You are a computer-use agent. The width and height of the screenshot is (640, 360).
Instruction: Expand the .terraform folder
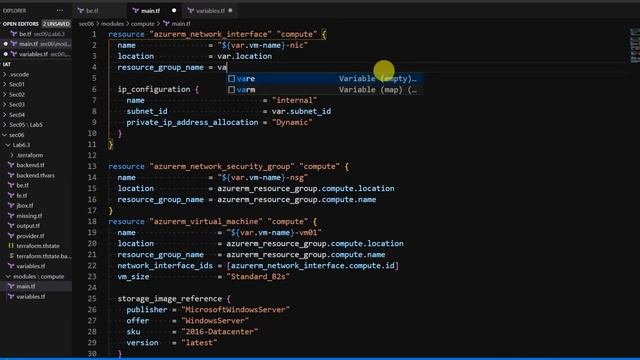click(x=29, y=155)
